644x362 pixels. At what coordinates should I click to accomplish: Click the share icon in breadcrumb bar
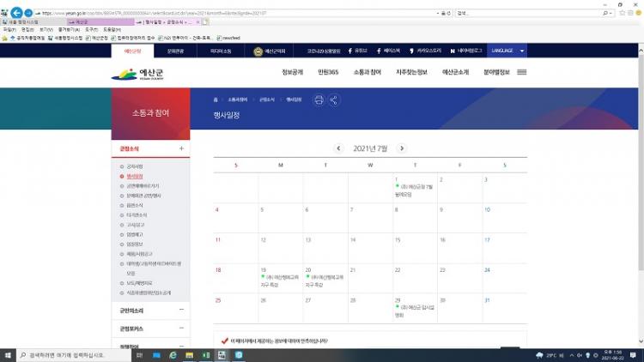(334, 100)
